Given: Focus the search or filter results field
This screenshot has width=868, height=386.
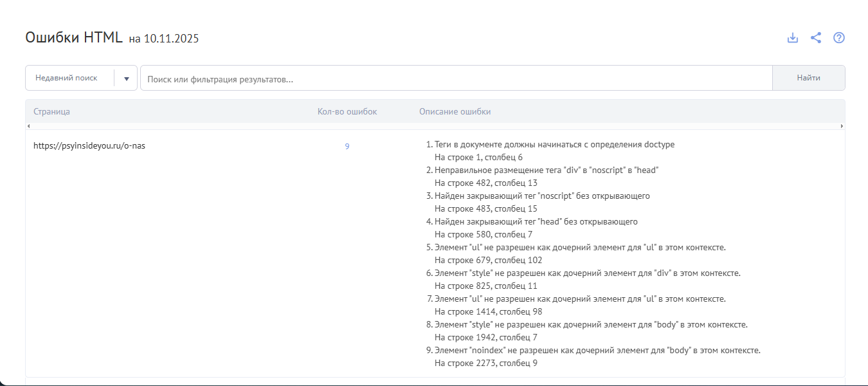Looking at the screenshot, I should (x=457, y=78).
